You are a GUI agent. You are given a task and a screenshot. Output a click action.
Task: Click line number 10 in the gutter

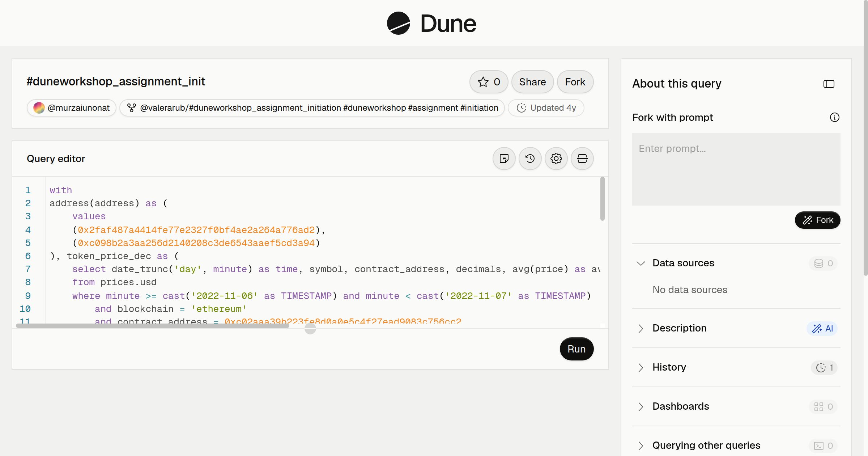25,309
